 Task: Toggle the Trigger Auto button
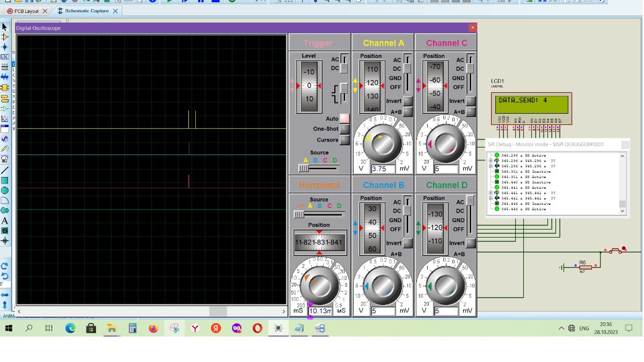[345, 119]
